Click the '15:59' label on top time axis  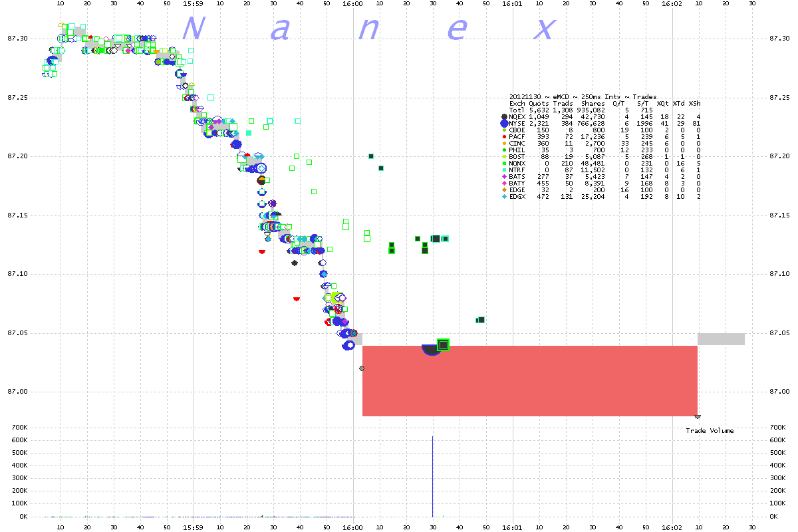[x=194, y=4]
